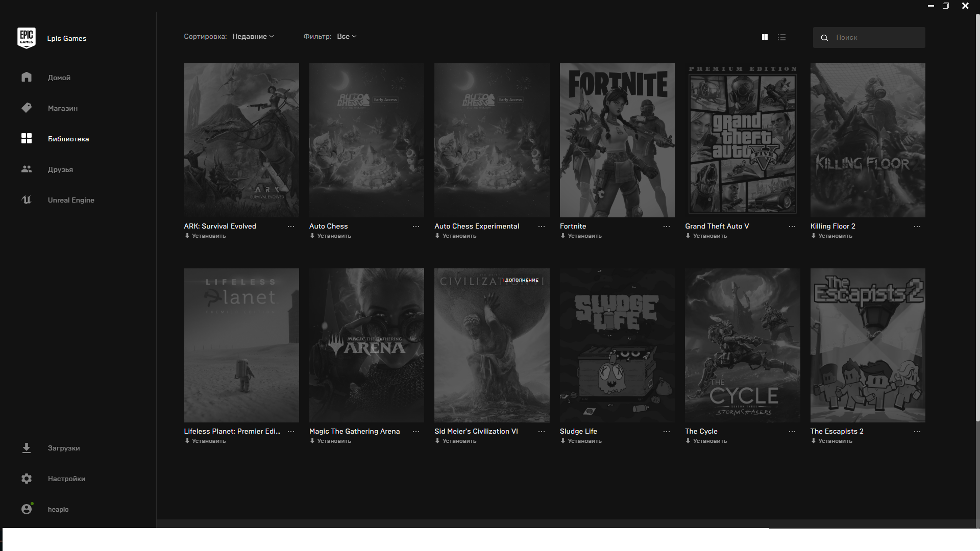This screenshot has width=980, height=551.
Task: Open options menu for Auto Chess Experimental
Action: point(542,226)
